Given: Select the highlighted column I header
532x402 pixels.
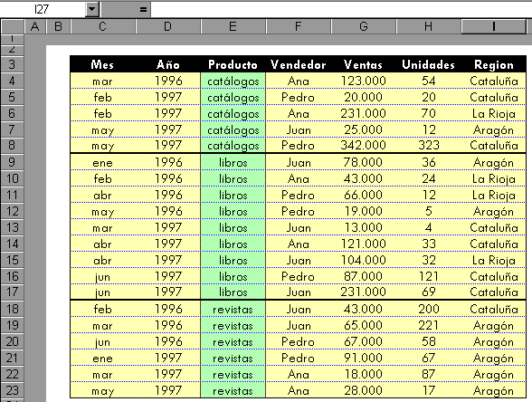Looking at the screenshot, I should [494, 26].
